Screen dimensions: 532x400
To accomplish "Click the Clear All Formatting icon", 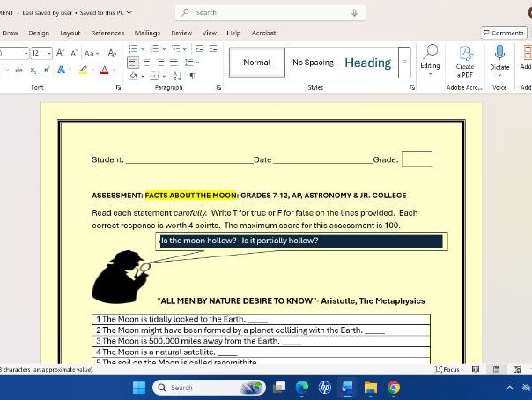I will [x=114, y=53].
